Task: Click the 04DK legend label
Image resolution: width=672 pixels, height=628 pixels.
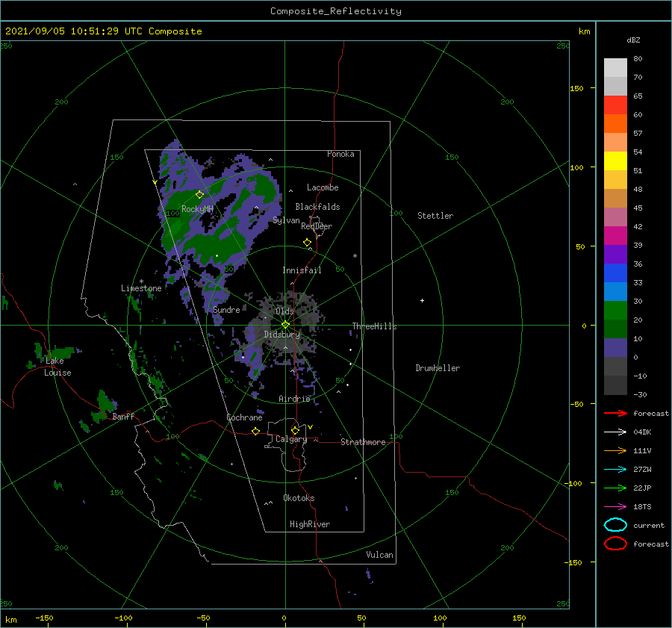Action: tap(642, 432)
